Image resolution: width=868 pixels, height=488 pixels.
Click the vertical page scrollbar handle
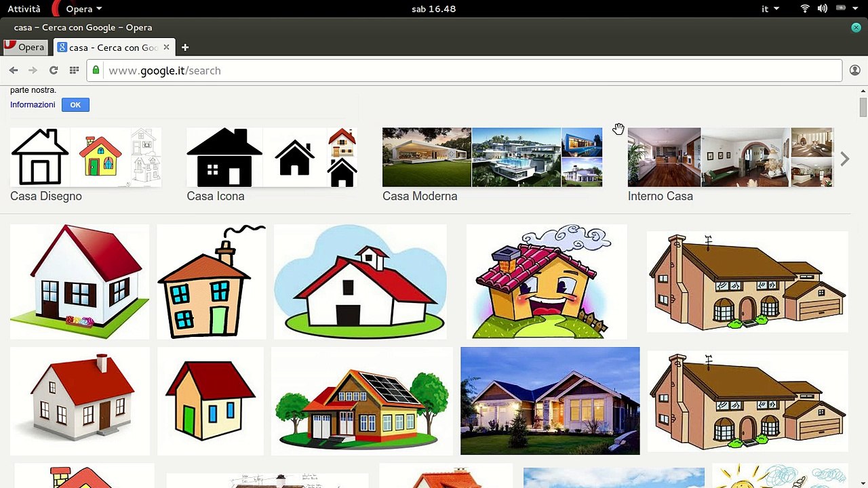pos(863,107)
